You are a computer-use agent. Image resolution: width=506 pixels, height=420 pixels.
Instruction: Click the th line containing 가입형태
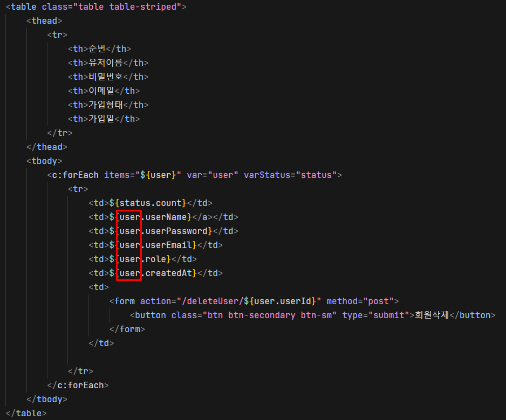tap(108, 105)
